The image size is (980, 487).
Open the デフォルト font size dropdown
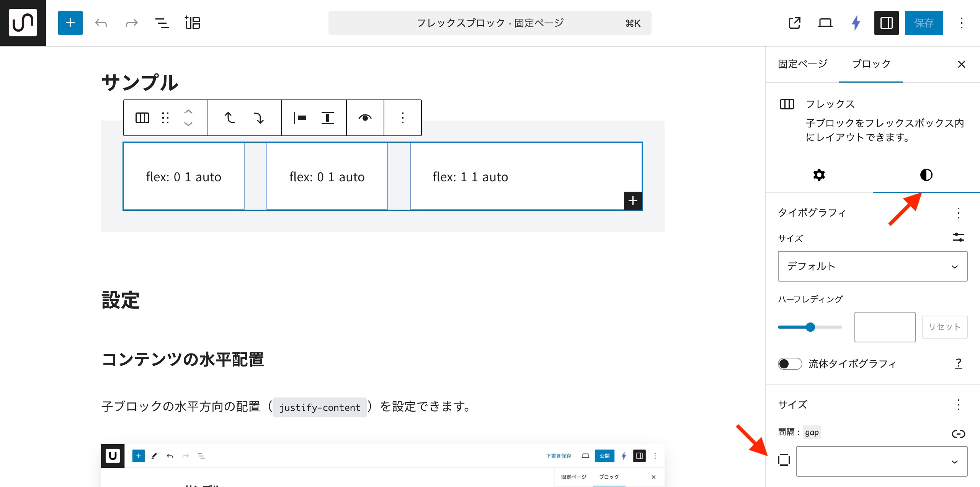click(872, 266)
